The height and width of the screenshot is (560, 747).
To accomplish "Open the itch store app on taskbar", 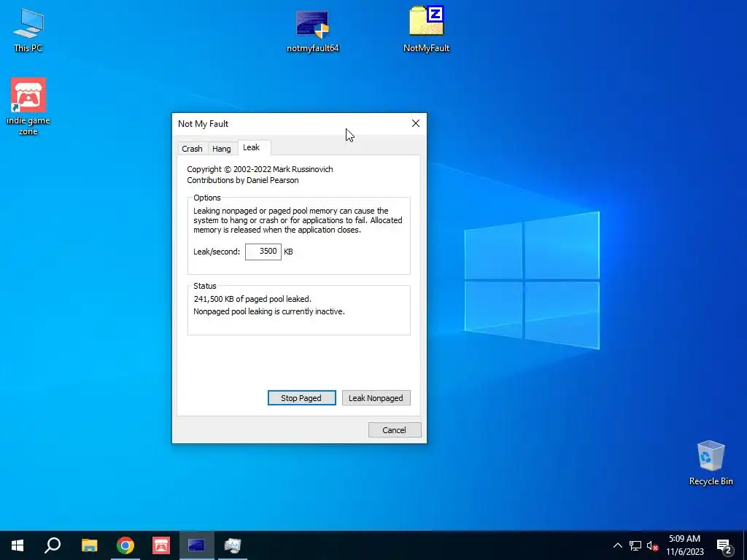I will click(161, 545).
